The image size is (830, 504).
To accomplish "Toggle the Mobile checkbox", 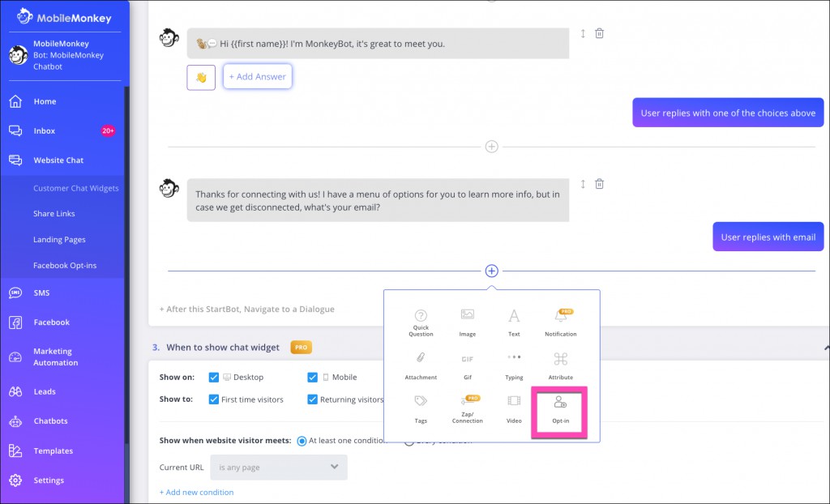I will coord(312,378).
